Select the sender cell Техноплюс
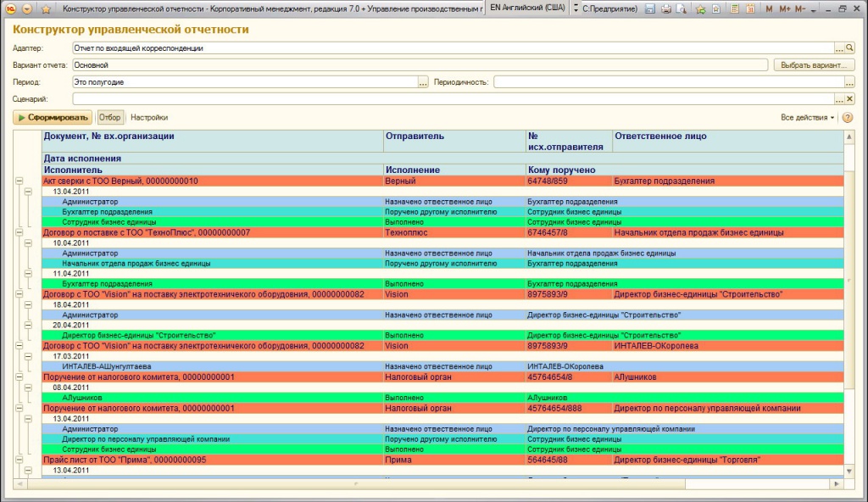The width and height of the screenshot is (868, 502). 454,232
